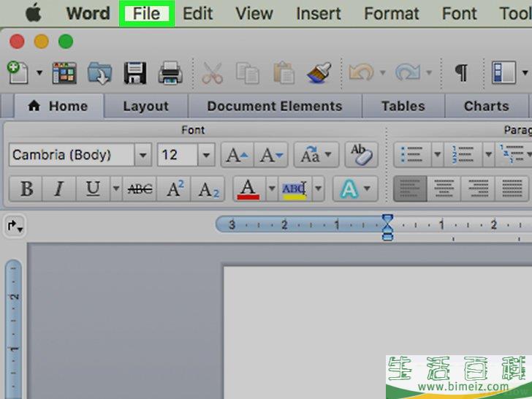Open the highlight color dropdown arrow

(319, 189)
